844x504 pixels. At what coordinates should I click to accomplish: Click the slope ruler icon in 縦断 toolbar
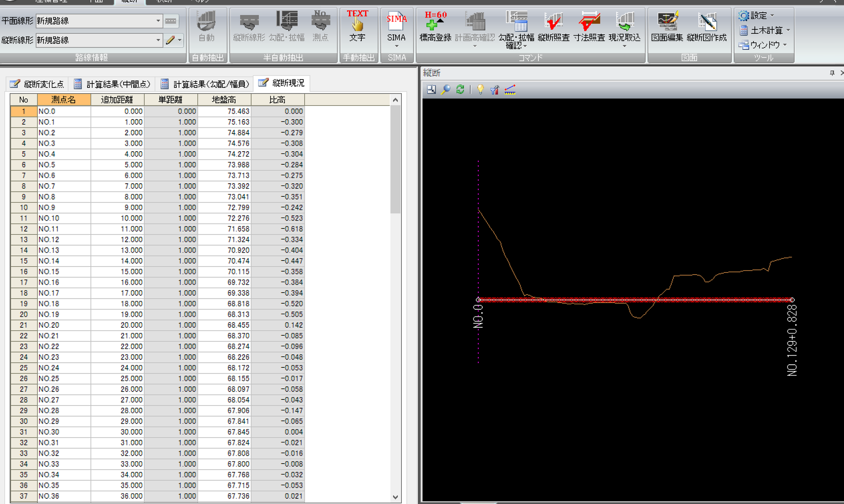point(510,90)
